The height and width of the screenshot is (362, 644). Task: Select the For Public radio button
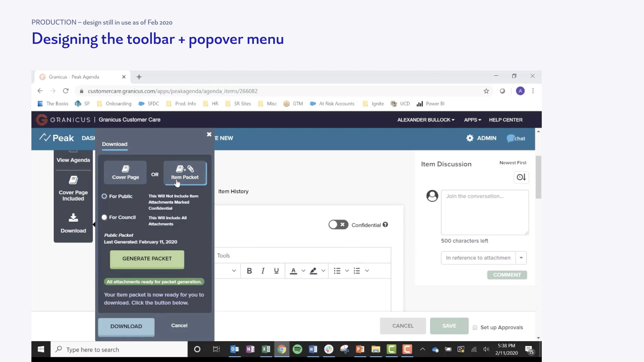[x=104, y=196]
